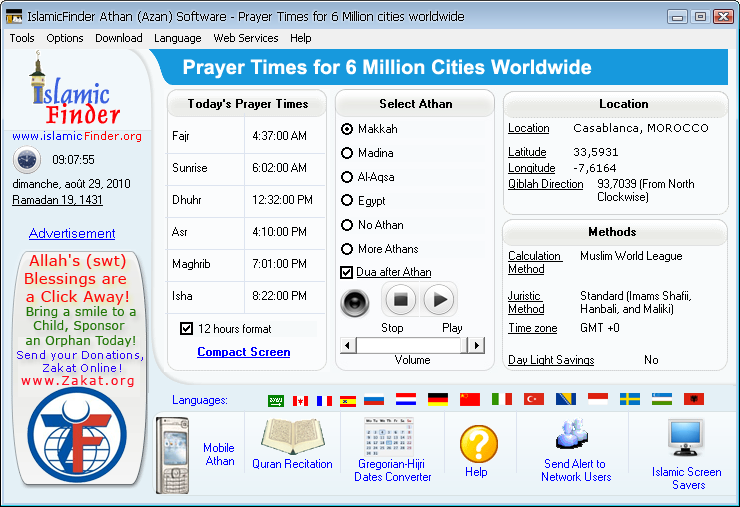Uncheck the 12 hours format checkbox
The width and height of the screenshot is (740, 507).
tap(186, 329)
